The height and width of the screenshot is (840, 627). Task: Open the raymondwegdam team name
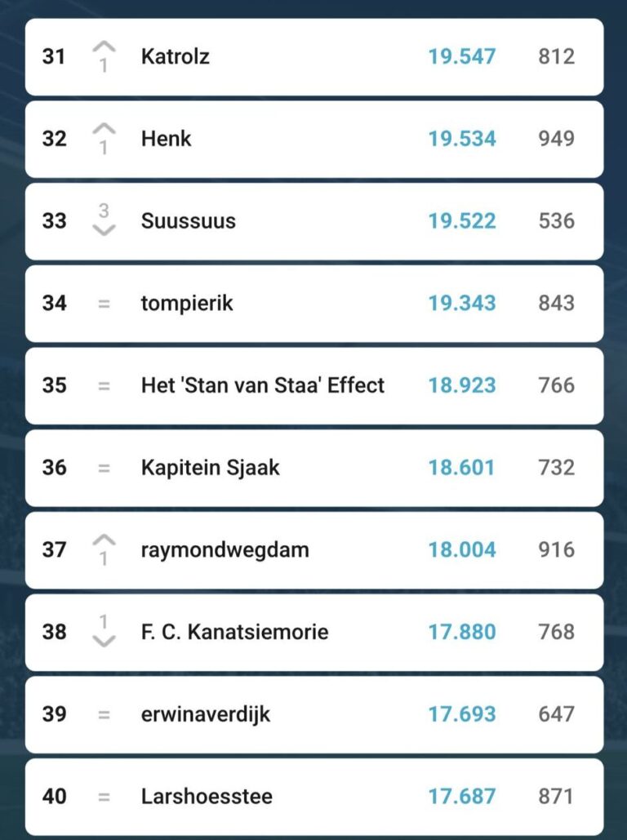(225, 550)
